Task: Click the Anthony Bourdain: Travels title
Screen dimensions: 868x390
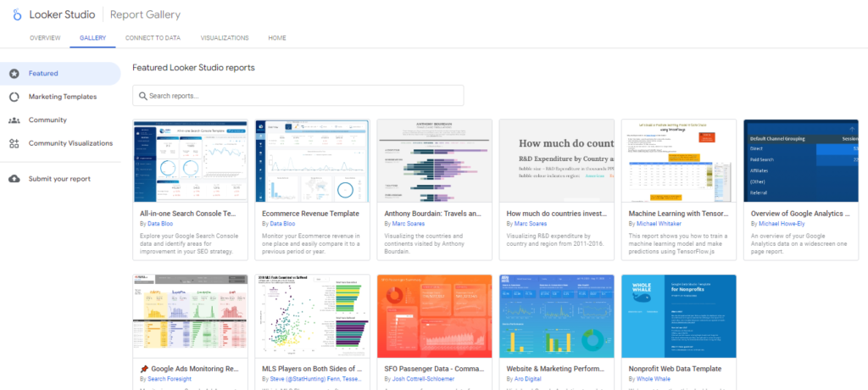Action: [434, 214]
